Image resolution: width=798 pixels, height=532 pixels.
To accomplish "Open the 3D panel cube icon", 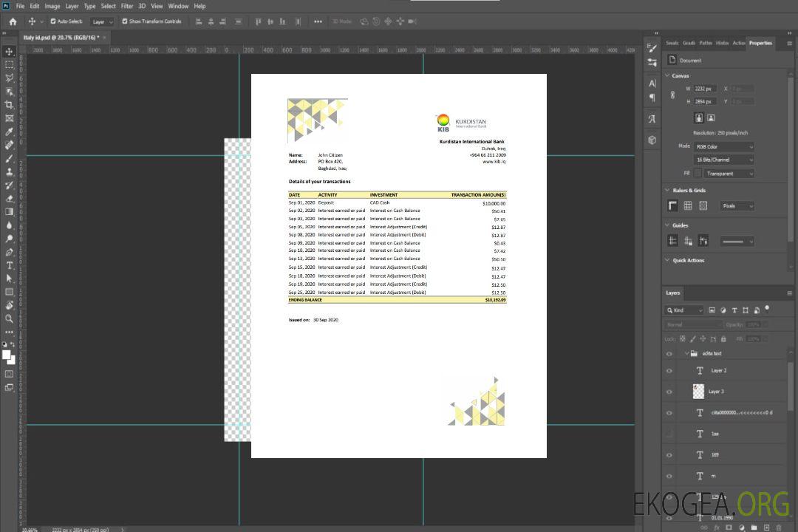I will pos(652,140).
